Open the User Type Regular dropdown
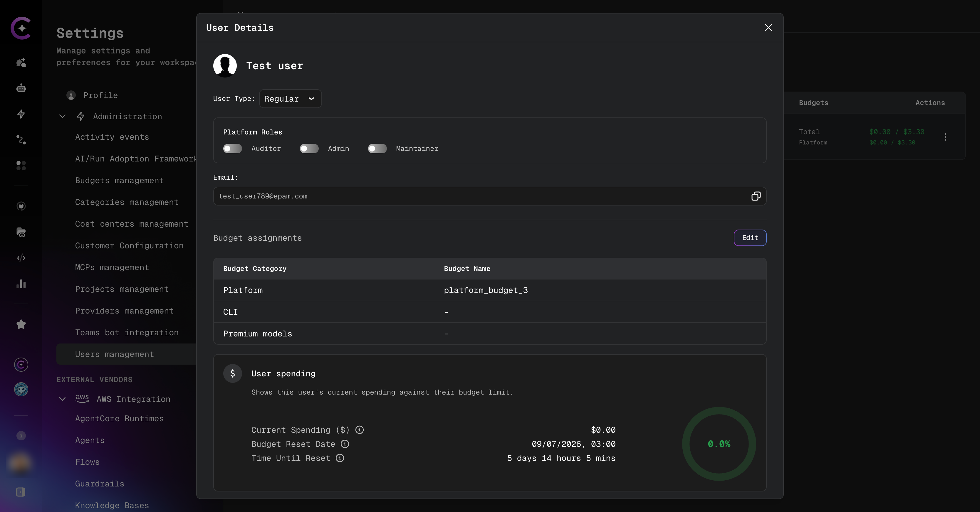The width and height of the screenshot is (980, 512). 290,99
